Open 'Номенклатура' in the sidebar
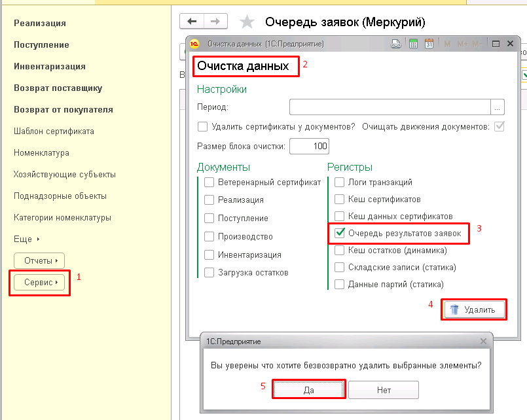 pos(41,153)
